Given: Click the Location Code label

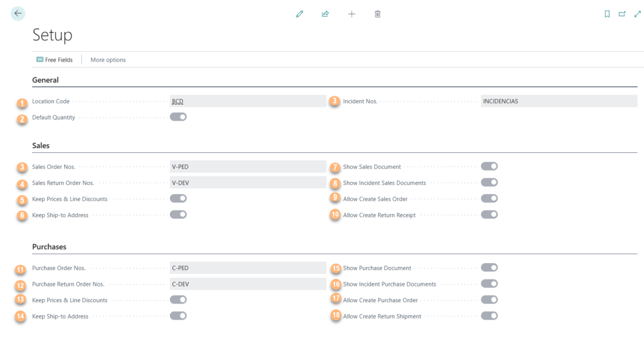Looking at the screenshot, I should [x=51, y=101].
